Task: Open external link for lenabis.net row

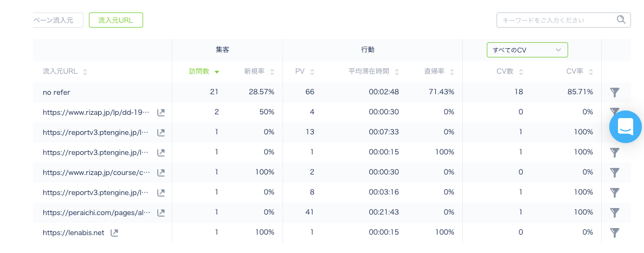Action: [x=114, y=233]
